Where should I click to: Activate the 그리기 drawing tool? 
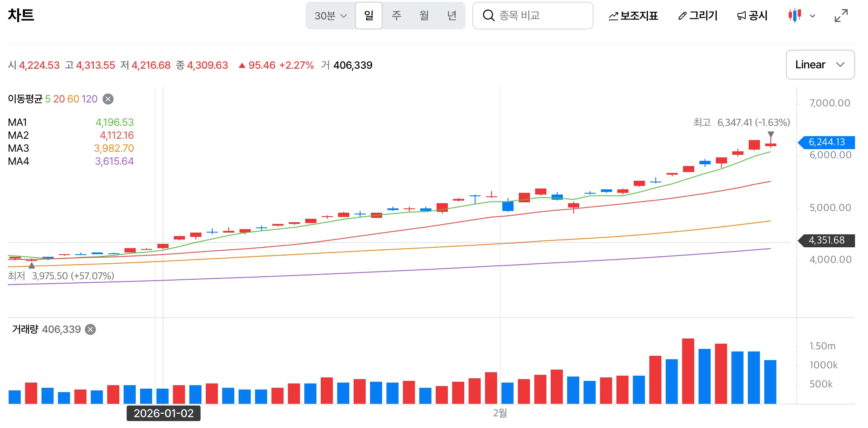(x=698, y=16)
